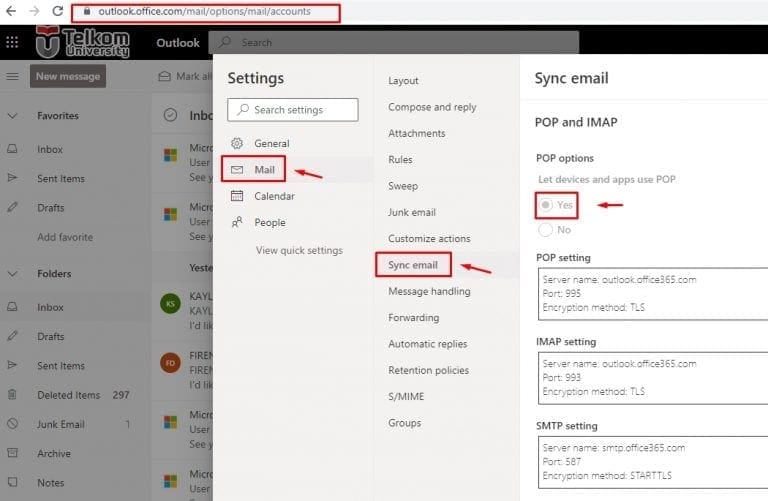Open Message handling settings
The width and height of the screenshot is (768, 501).
coord(429,291)
